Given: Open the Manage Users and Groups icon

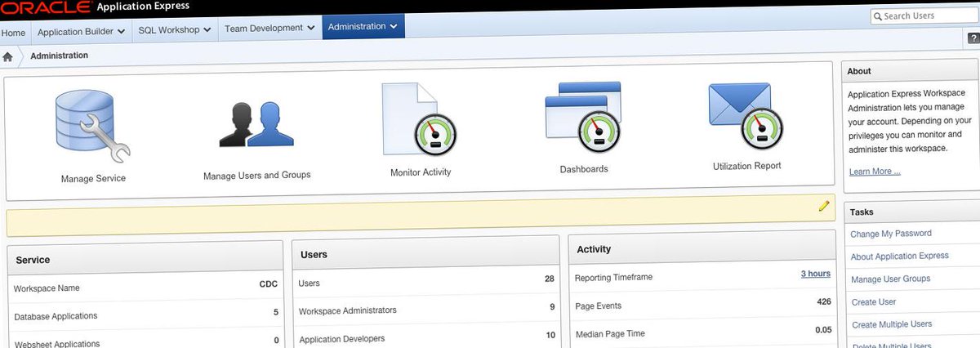Looking at the screenshot, I should (x=256, y=124).
